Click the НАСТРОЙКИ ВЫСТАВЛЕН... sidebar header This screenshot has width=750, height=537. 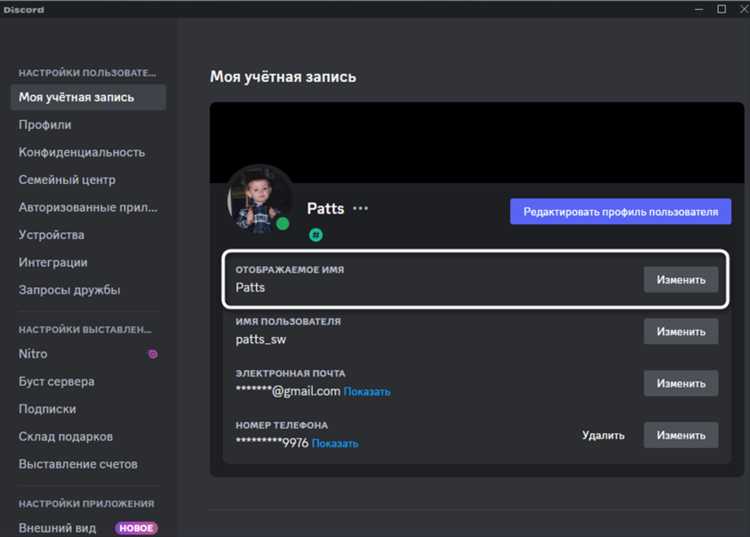85,329
